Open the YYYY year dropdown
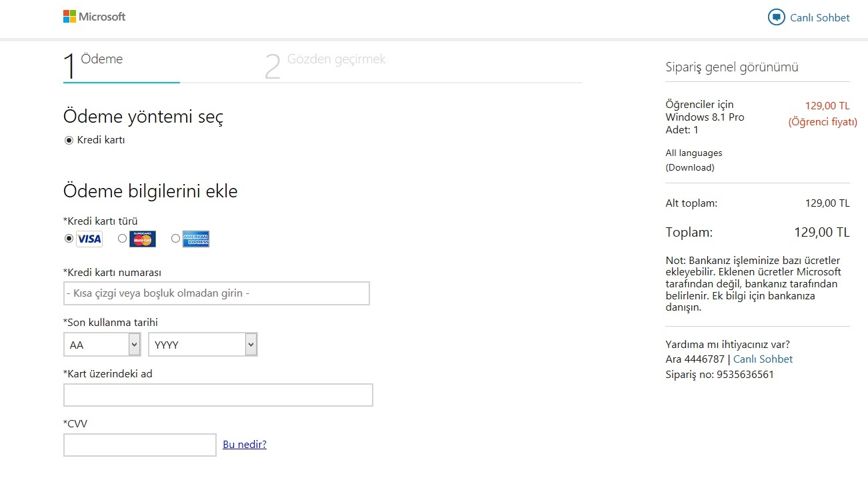This screenshot has width=868, height=486. coord(203,345)
